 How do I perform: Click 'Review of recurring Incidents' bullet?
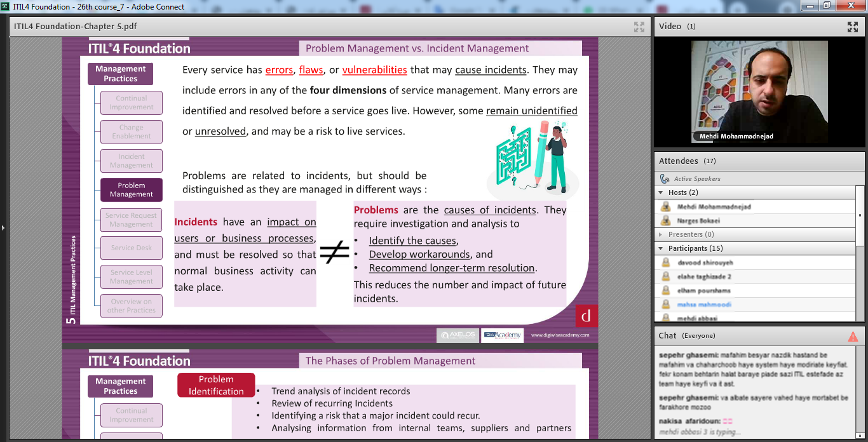[332, 403]
